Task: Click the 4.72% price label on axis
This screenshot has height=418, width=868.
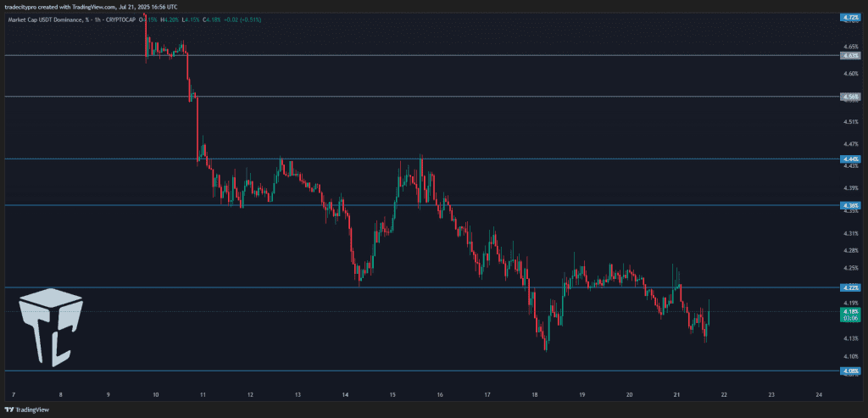Action: click(849, 18)
